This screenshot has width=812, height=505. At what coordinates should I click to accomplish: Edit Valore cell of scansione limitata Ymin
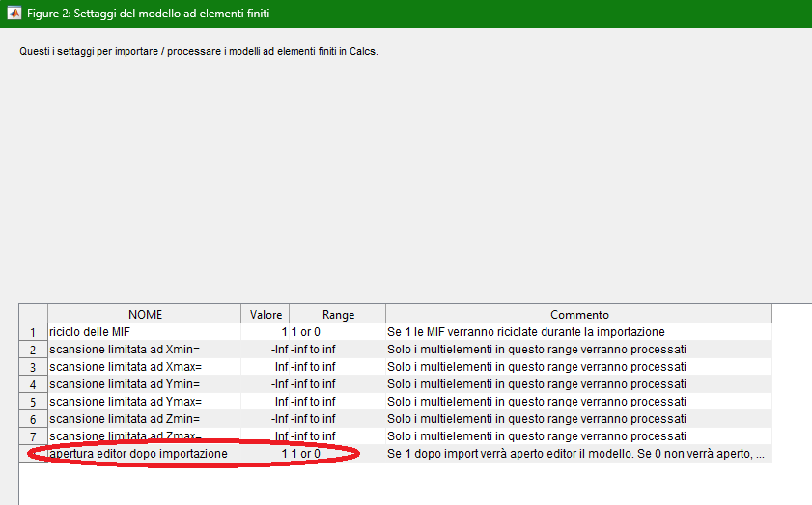tap(266, 384)
